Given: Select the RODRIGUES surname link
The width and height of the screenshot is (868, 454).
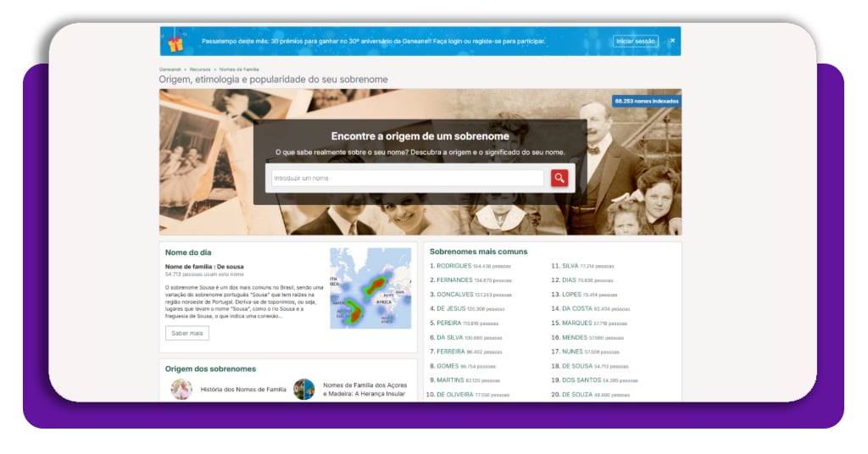Looking at the screenshot, I should [x=454, y=266].
